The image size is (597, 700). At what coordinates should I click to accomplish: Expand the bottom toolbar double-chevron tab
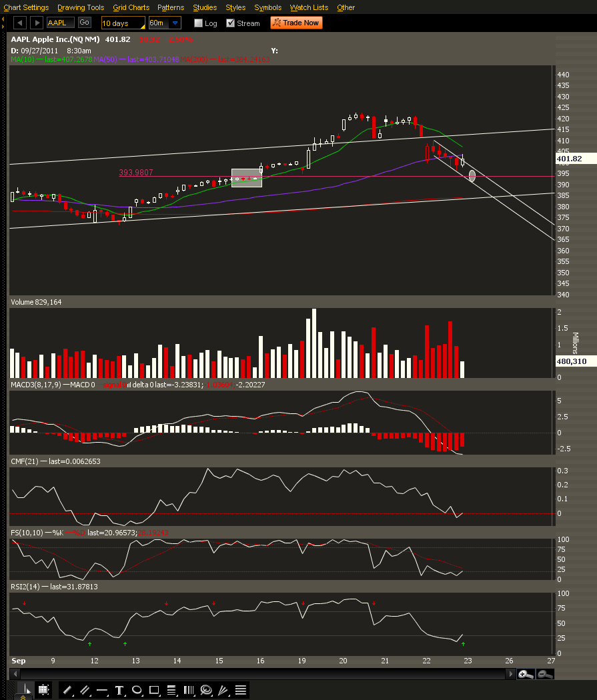click(x=23, y=697)
